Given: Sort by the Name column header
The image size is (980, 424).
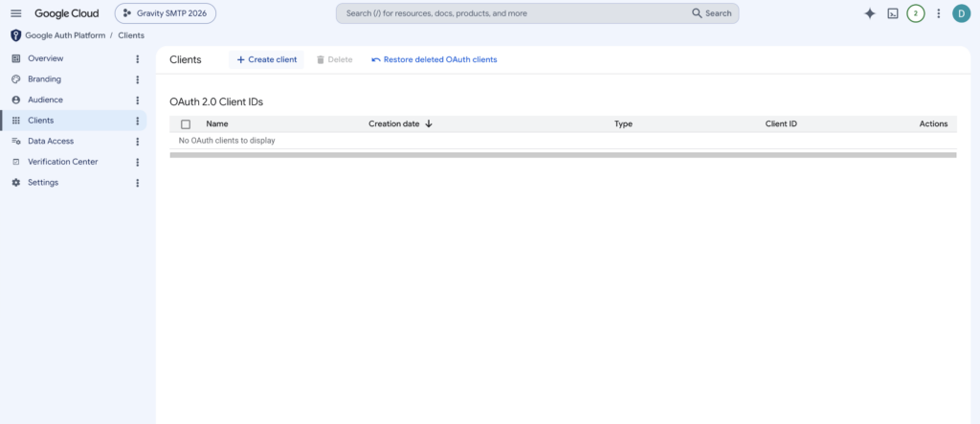Looking at the screenshot, I should 217,123.
